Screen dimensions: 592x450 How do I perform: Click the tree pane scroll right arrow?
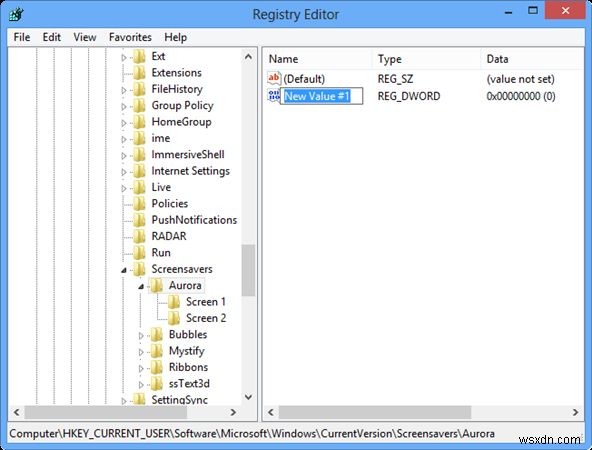coord(233,412)
